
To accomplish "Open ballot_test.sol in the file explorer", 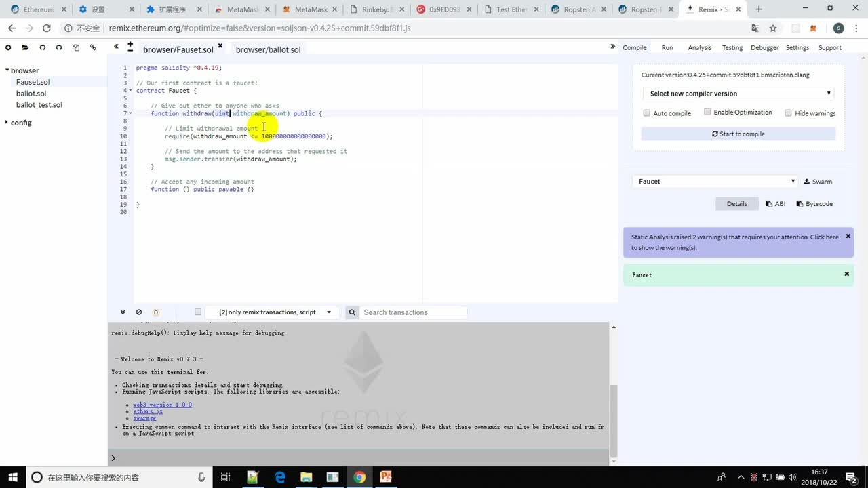I will tap(39, 105).
